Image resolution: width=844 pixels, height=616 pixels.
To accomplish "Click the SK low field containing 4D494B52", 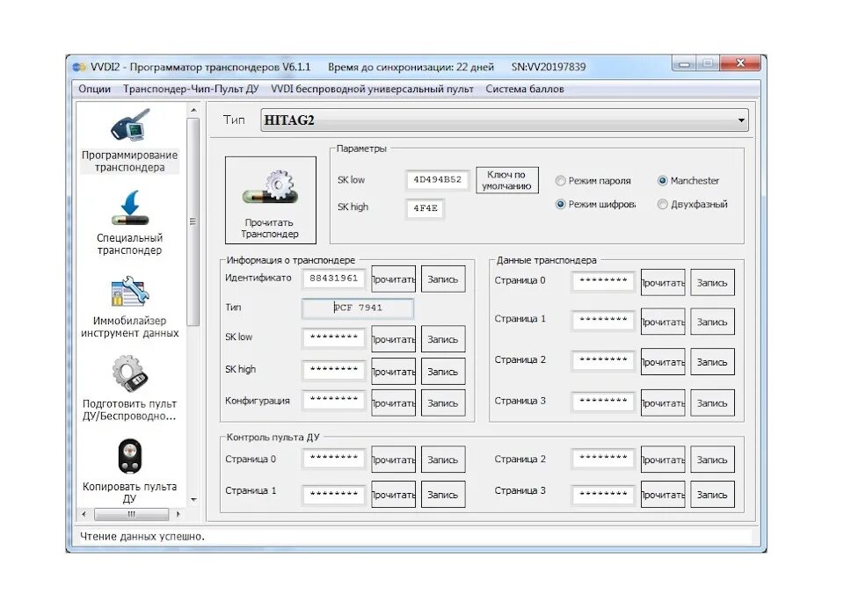I will (437, 179).
